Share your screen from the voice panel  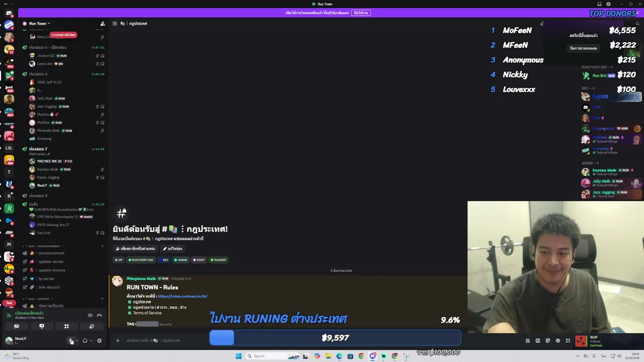(42, 326)
